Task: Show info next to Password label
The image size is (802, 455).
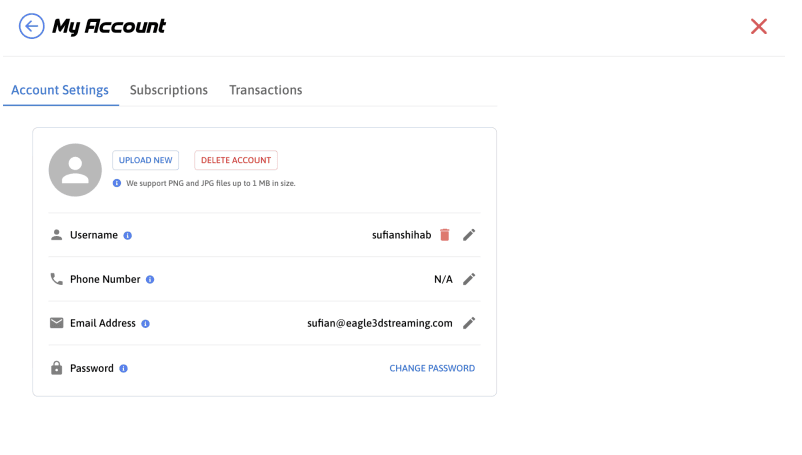Action: coord(123,369)
